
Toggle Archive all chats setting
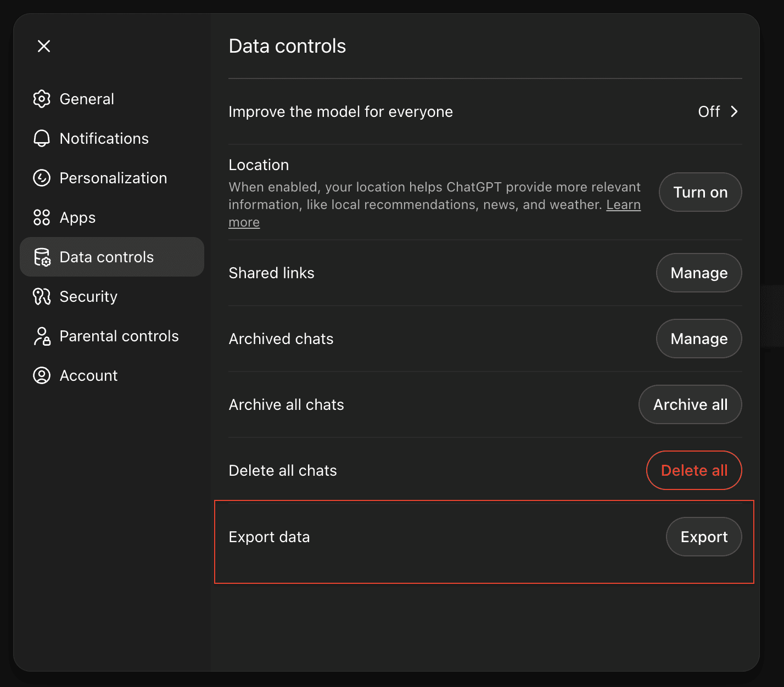click(690, 404)
